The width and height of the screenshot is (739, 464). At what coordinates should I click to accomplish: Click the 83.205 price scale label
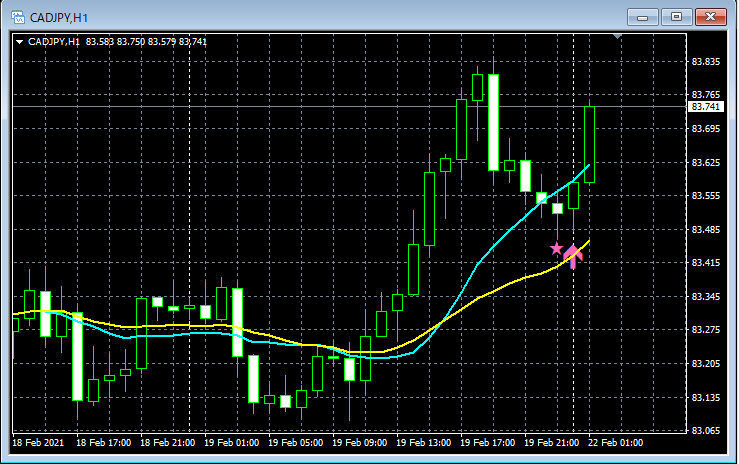tap(706, 363)
